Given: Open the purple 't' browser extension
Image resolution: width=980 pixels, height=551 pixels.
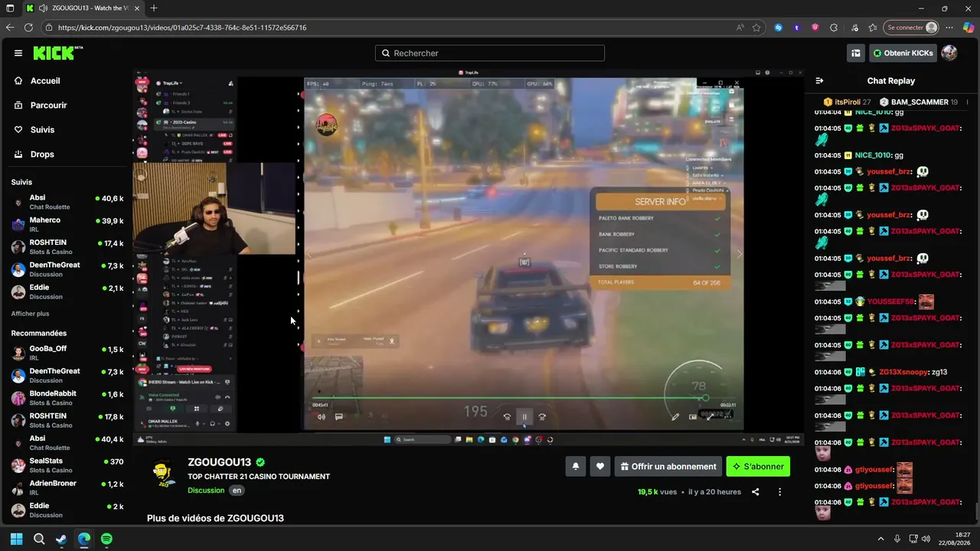Looking at the screenshot, I should 796,28.
